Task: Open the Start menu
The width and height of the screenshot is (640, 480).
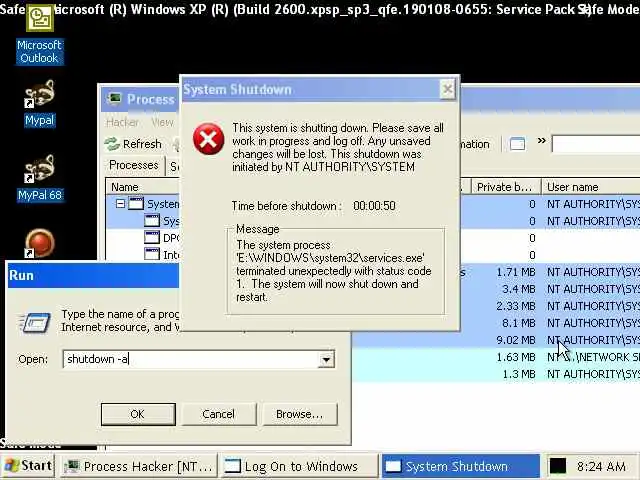Action: (28, 466)
